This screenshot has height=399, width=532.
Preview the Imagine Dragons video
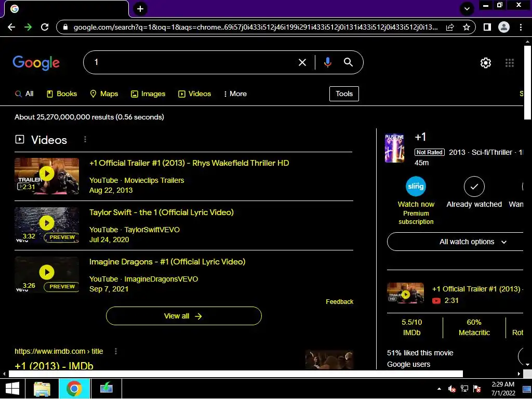[62, 287]
